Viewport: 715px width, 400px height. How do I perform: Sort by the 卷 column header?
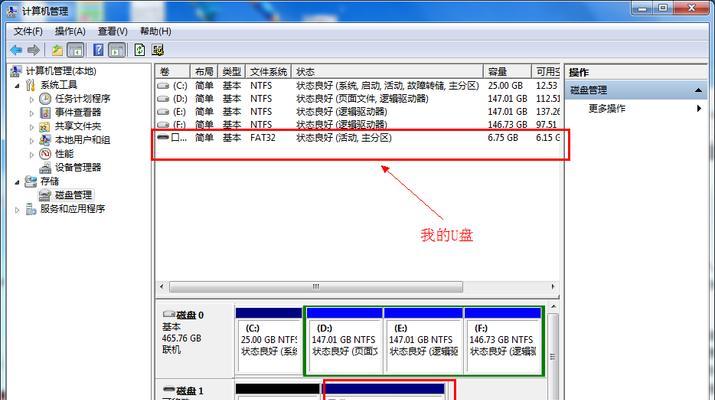(172, 72)
